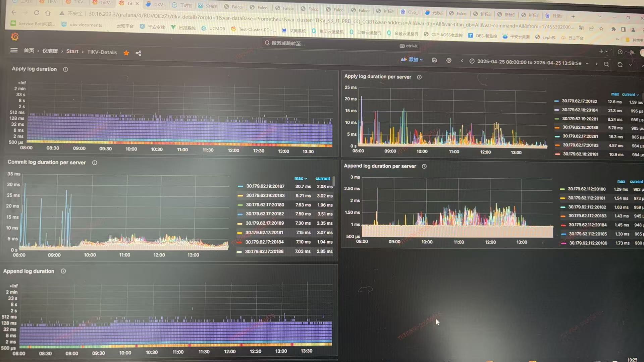Shift time range backward with left arrow

coord(462,61)
